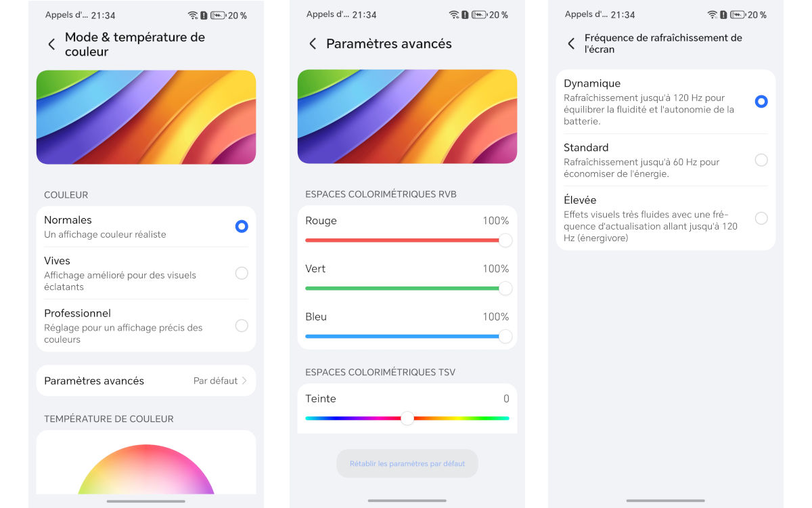Tap the alert icon in the middle phone's status bar
812x508 pixels.
(464, 15)
